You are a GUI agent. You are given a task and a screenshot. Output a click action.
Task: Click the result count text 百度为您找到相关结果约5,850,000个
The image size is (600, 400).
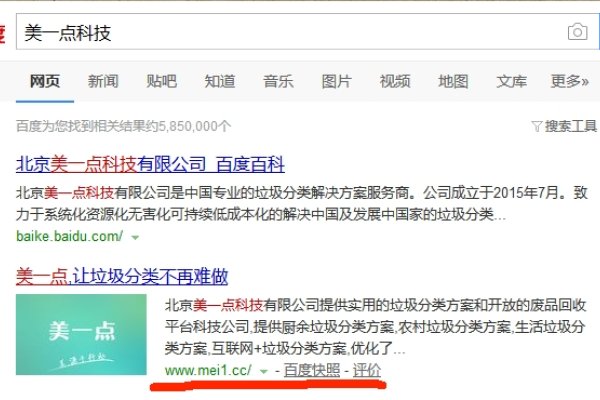pyautogui.click(x=124, y=126)
